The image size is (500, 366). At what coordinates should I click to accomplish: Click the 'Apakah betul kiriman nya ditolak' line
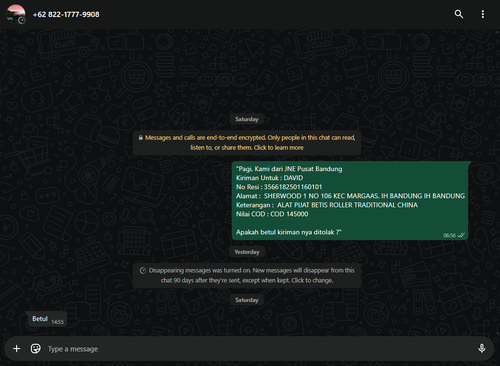pyautogui.click(x=289, y=232)
